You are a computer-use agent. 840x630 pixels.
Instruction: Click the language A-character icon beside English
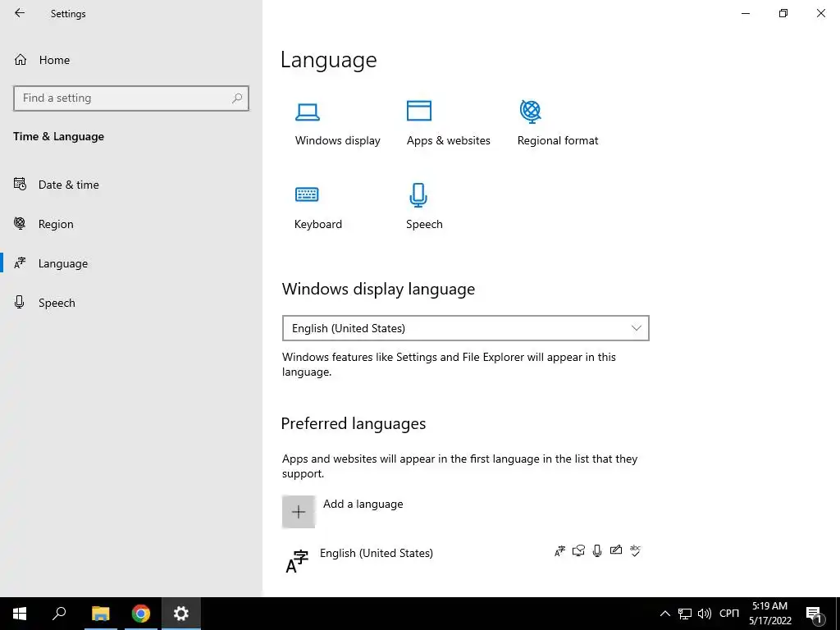click(x=297, y=561)
